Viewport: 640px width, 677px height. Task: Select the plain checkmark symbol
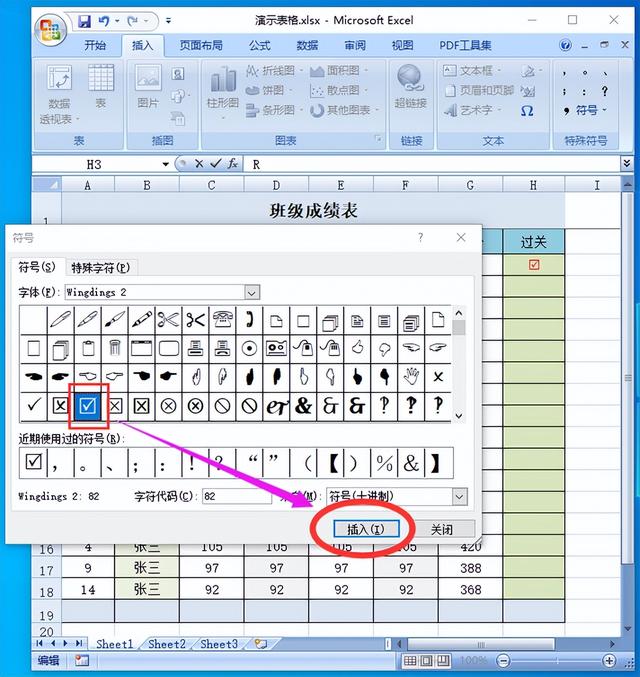click(33, 406)
